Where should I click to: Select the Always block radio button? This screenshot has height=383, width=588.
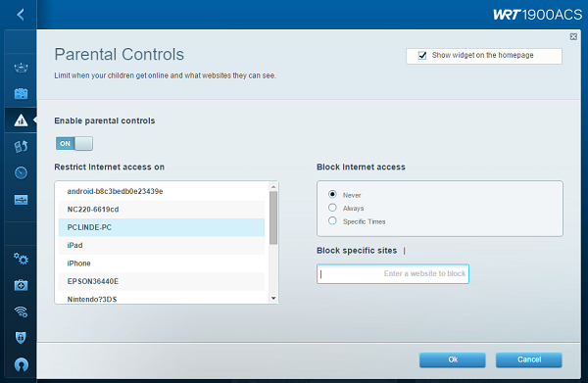pos(332,208)
